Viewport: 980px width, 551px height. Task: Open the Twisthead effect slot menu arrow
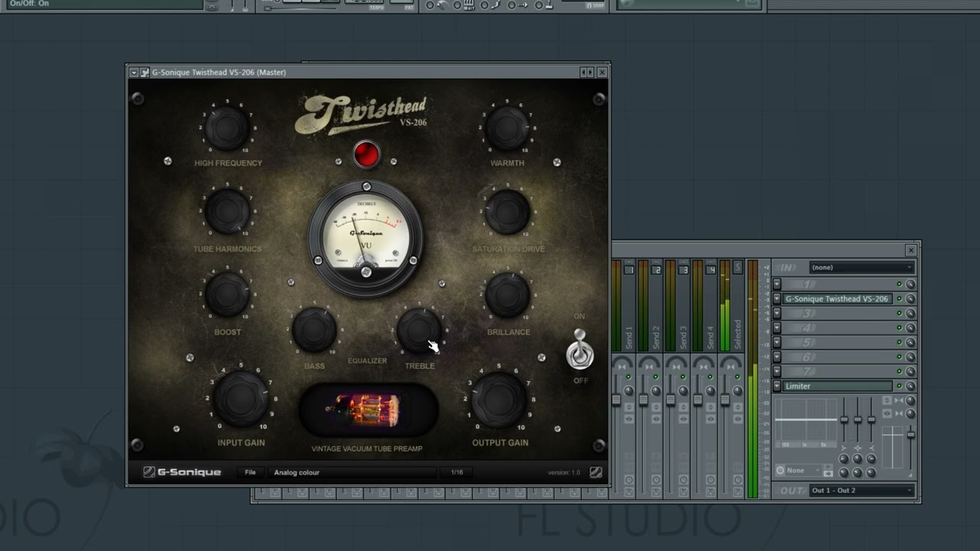click(x=776, y=299)
